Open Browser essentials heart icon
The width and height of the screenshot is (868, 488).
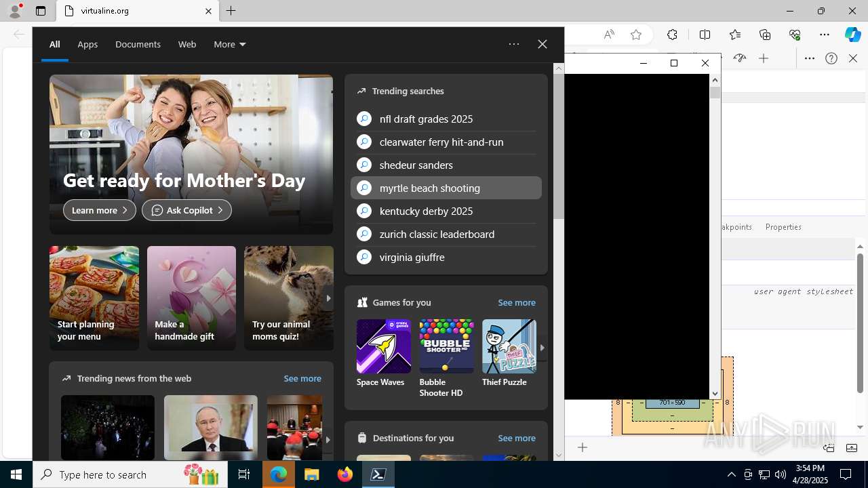(x=795, y=35)
